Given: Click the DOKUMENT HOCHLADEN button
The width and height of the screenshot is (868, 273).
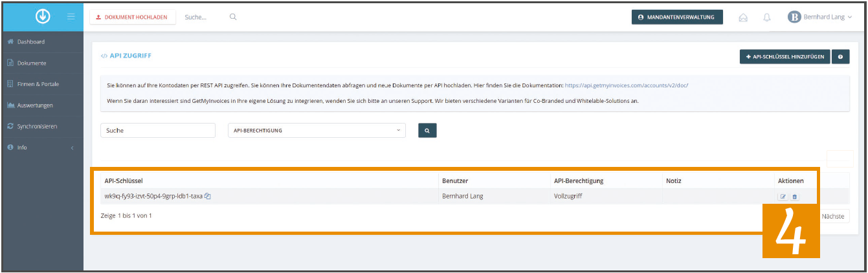Looking at the screenshot, I should point(133,17).
